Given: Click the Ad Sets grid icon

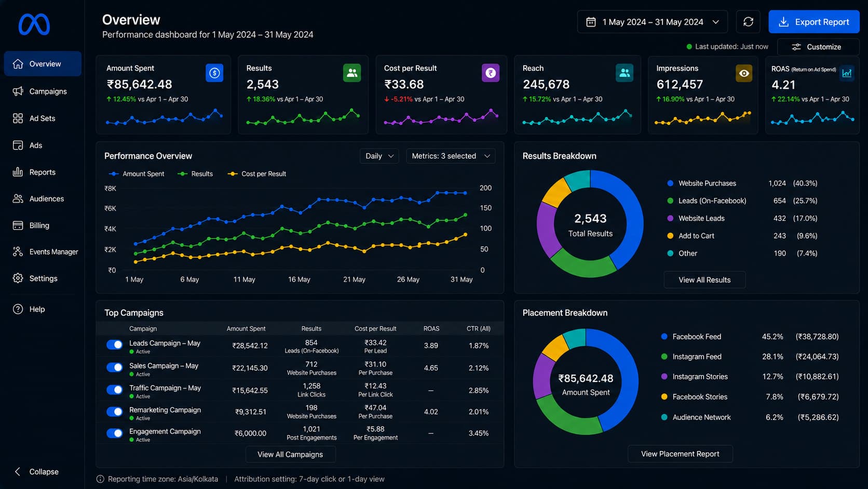Looking at the screenshot, I should coord(18,118).
